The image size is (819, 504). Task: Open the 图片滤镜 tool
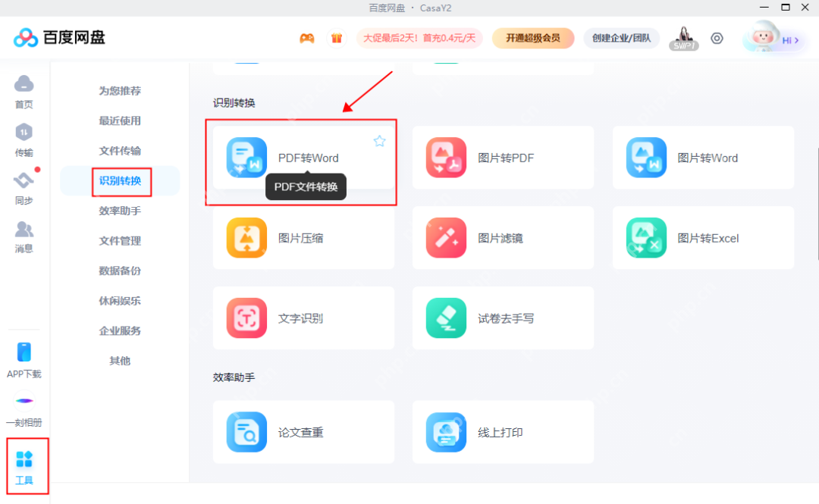point(503,237)
